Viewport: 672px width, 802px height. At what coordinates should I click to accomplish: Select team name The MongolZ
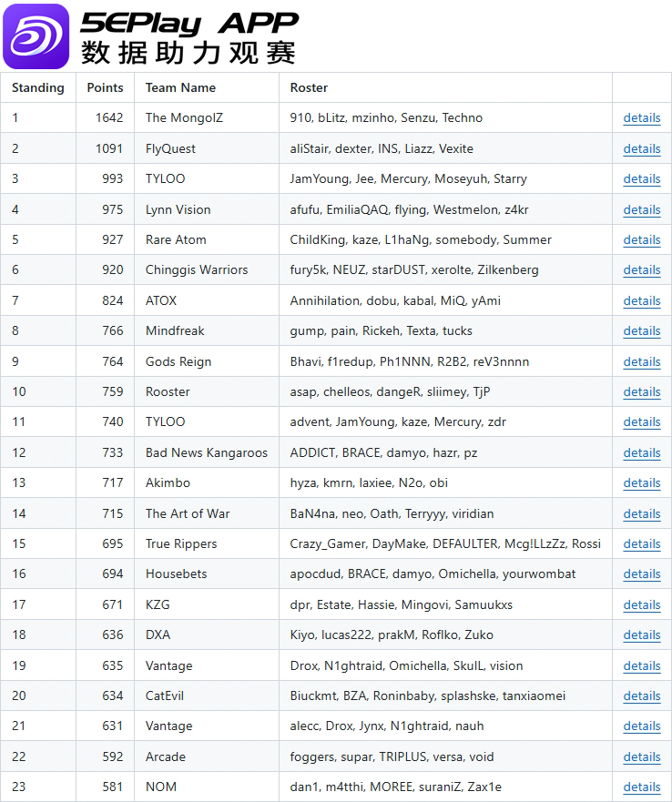click(184, 117)
